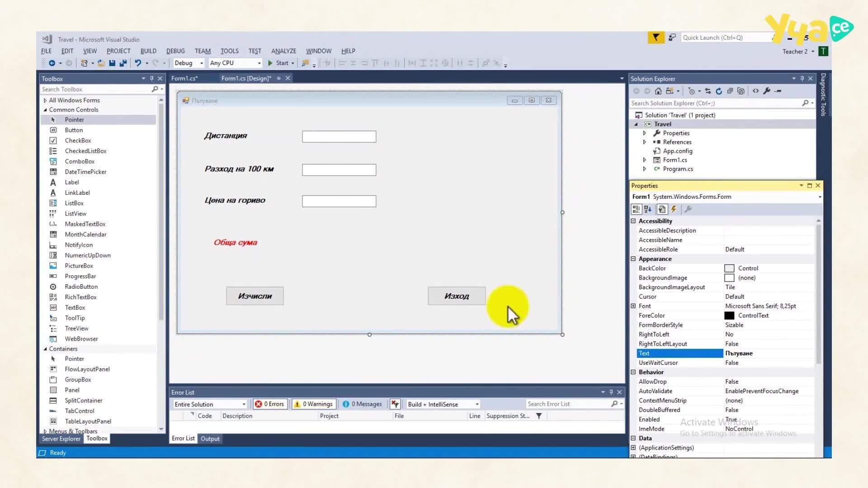
Task: Select the Label control in Toolbox
Action: (x=71, y=182)
